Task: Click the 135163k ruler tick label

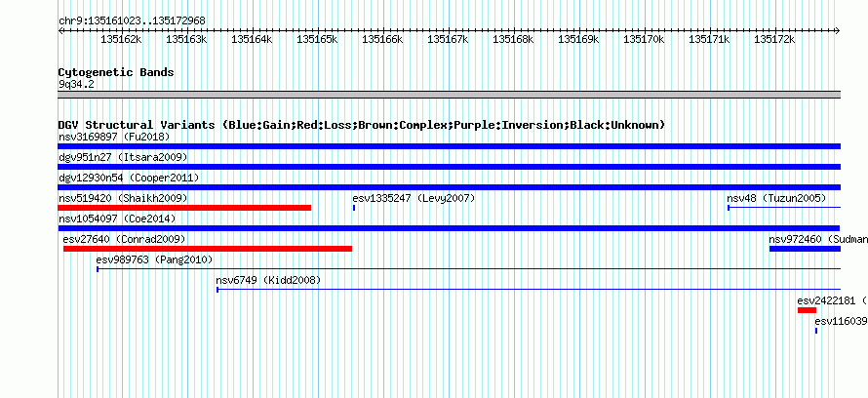Action: click(186, 39)
